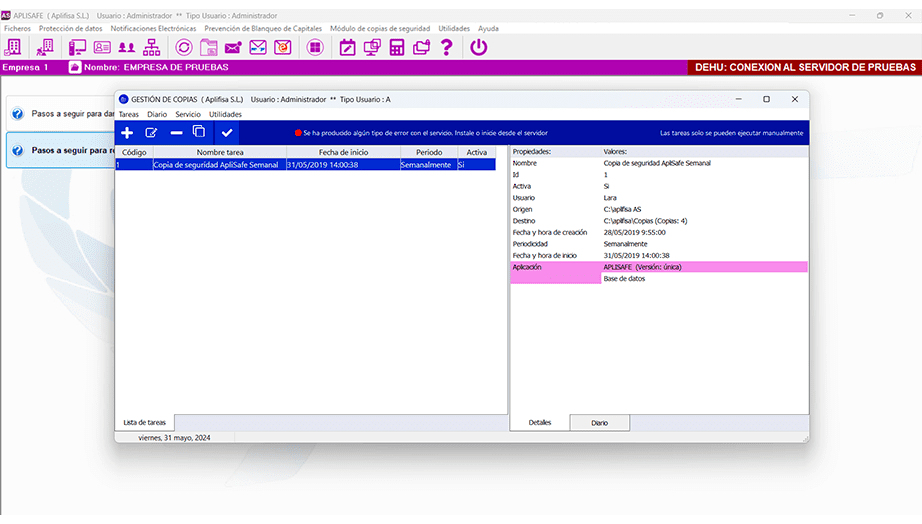This screenshot has width=922, height=524.
Task: Open Servicio menu in Gestión de Copias
Action: [x=188, y=114]
